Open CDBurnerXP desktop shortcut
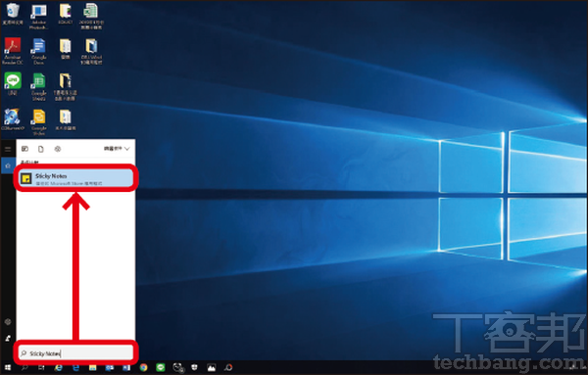The width and height of the screenshot is (588, 375). [13, 119]
